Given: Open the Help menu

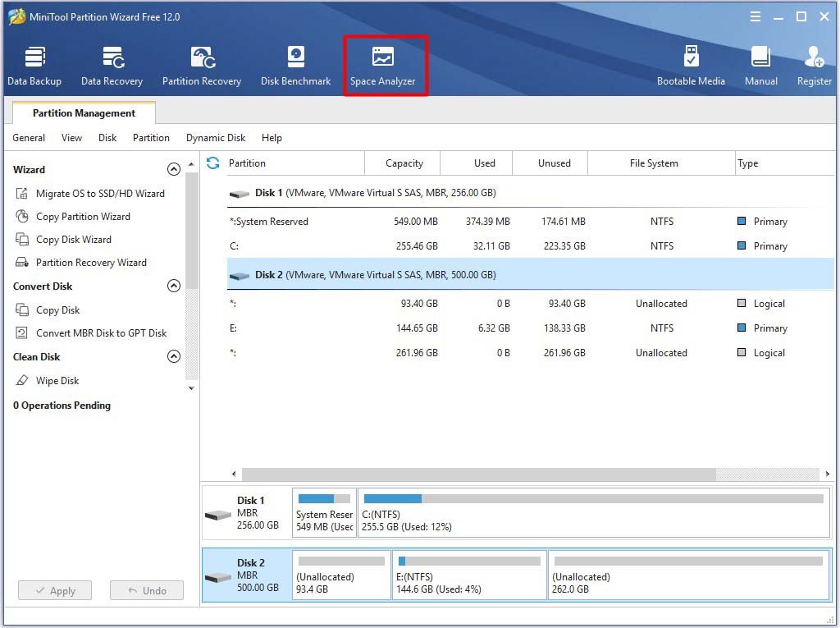Looking at the screenshot, I should click(272, 138).
